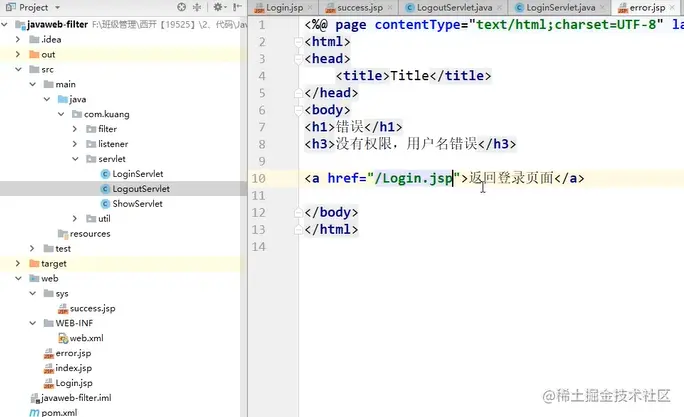The width and height of the screenshot is (684, 417).
Task: Click the Login.jsp file icon in tree
Action: coord(49,383)
